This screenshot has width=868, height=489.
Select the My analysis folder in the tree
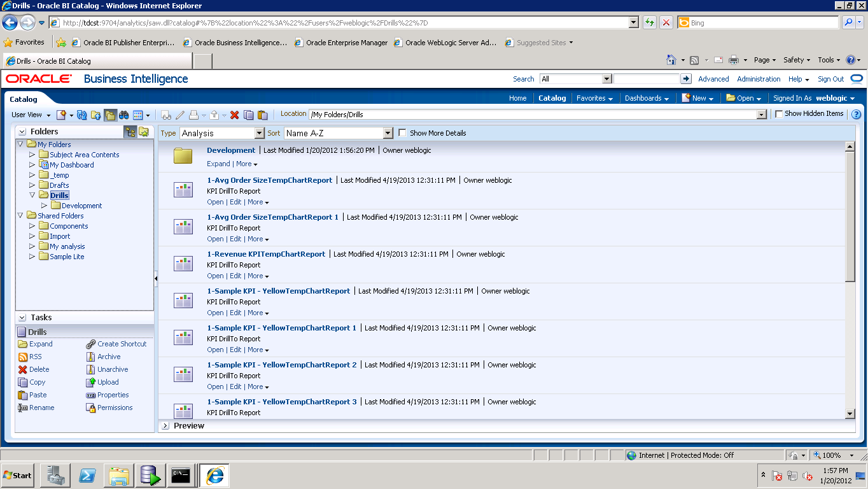tap(67, 246)
